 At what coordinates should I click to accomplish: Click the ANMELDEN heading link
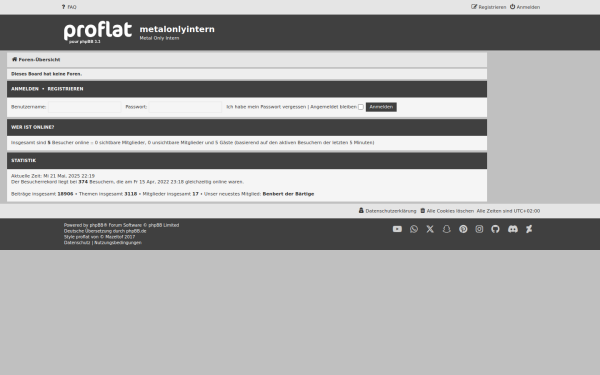(25, 89)
